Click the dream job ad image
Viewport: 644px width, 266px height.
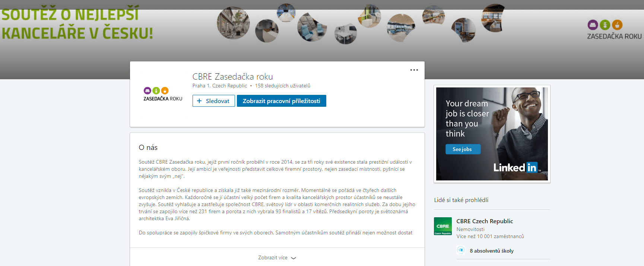492,134
